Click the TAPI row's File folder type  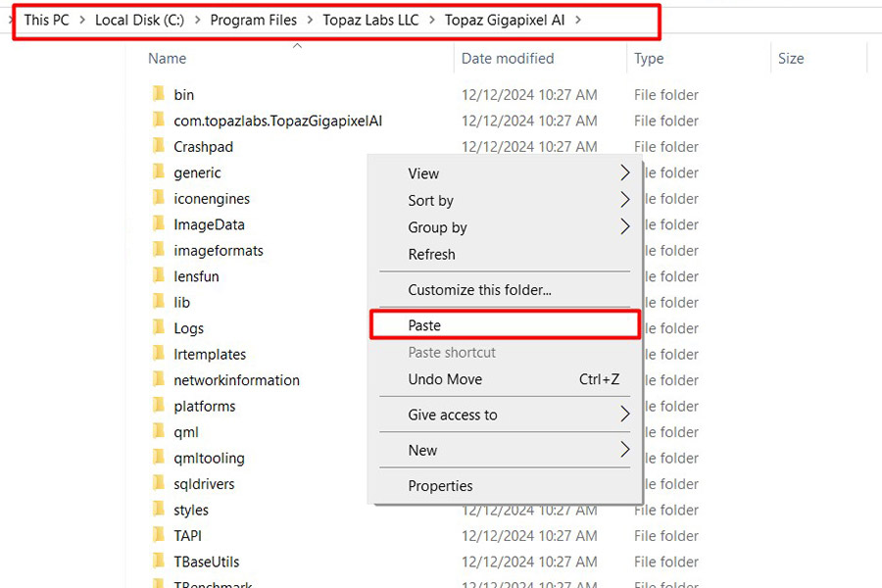[666, 536]
